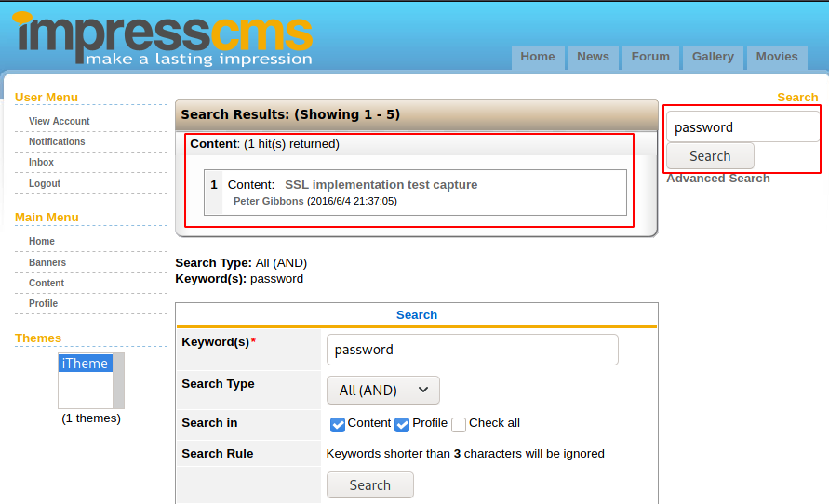Uncheck the Profile checkbox

pyautogui.click(x=402, y=424)
